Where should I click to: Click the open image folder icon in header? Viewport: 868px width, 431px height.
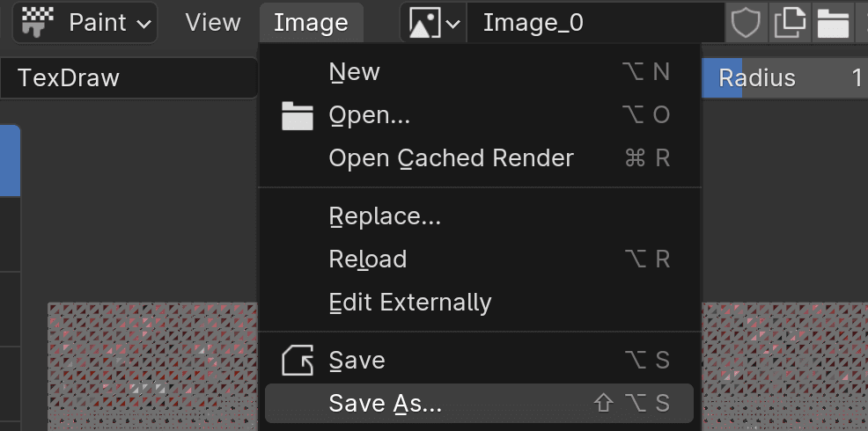coord(833,23)
